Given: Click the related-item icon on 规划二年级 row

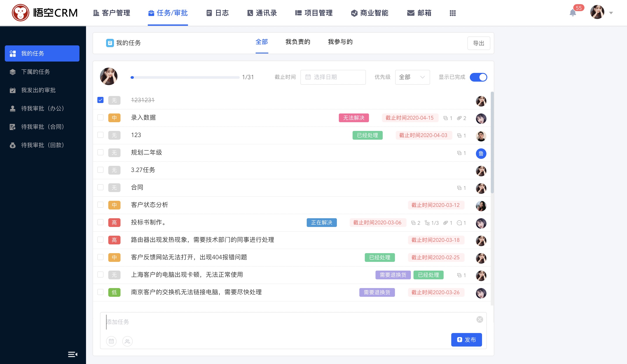Looking at the screenshot, I should pos(459,153).
